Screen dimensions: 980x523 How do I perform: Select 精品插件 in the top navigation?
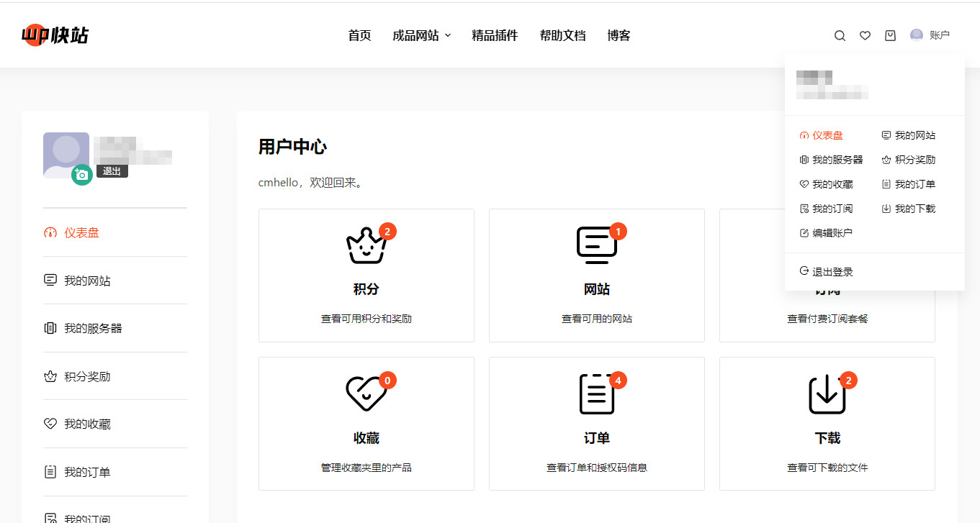495,35
